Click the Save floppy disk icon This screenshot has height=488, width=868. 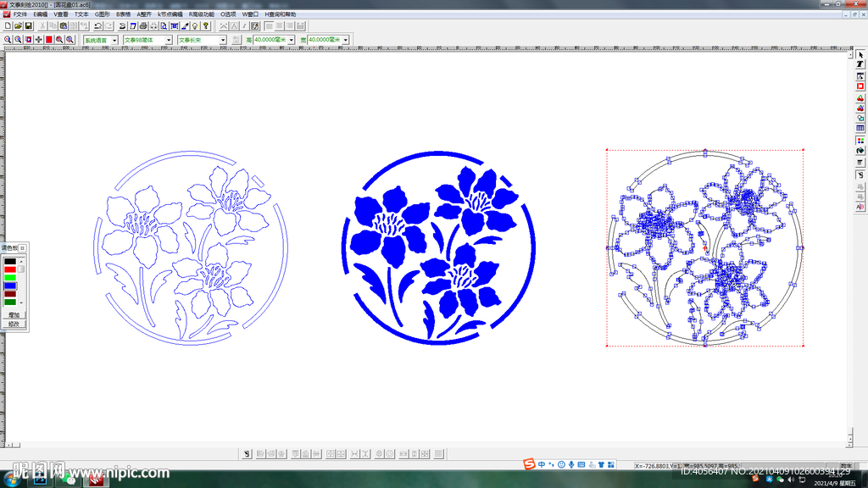pos(28,26)
